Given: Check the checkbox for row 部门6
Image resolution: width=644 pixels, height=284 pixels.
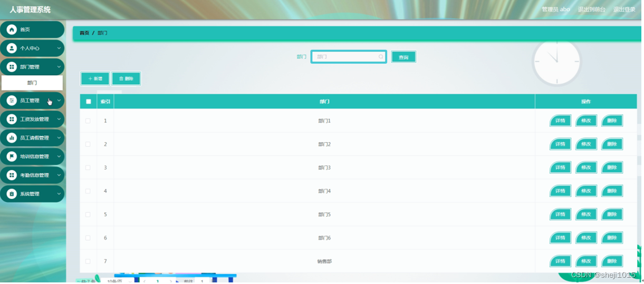Looking at the screenshot, I should [88, 238].
